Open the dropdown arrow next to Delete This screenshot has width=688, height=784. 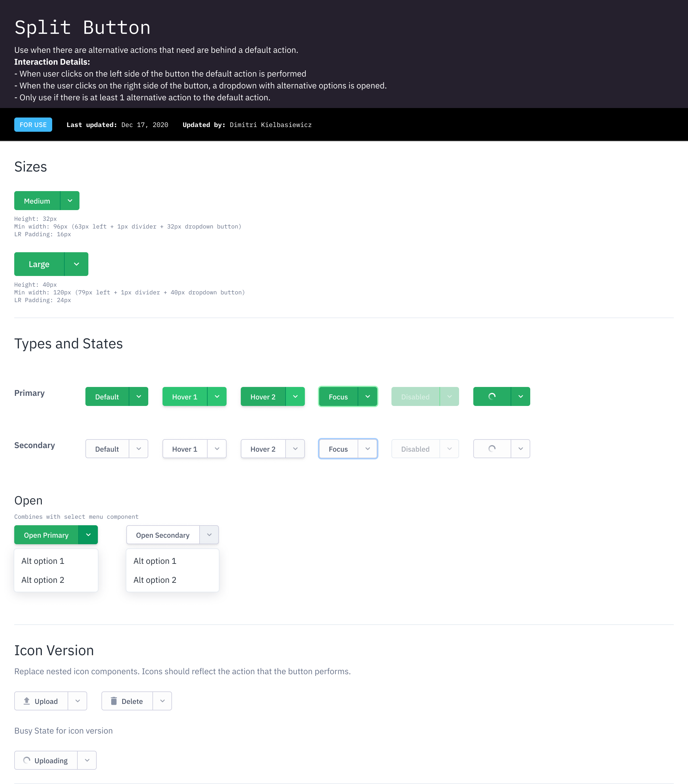click(162, 701)
